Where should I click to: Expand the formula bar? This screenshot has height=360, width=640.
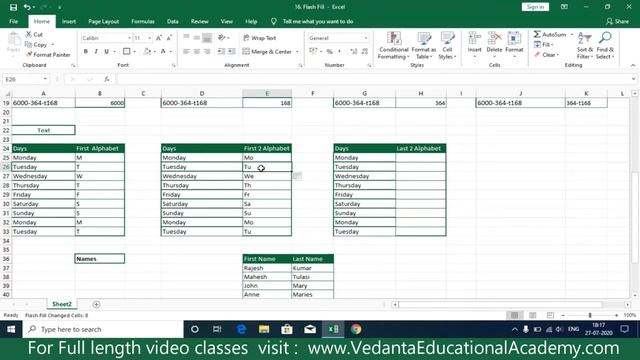coord(633,79)
